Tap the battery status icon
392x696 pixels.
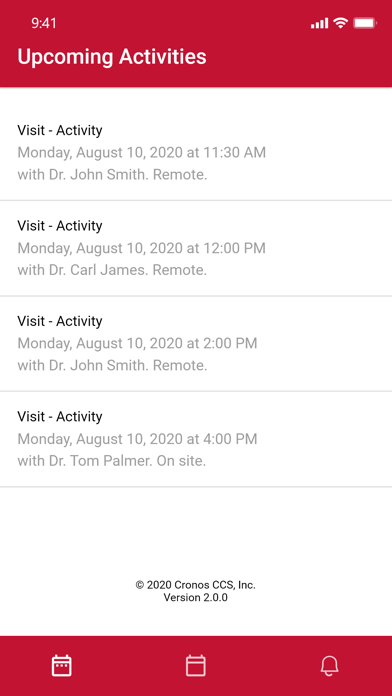(365, 23)
